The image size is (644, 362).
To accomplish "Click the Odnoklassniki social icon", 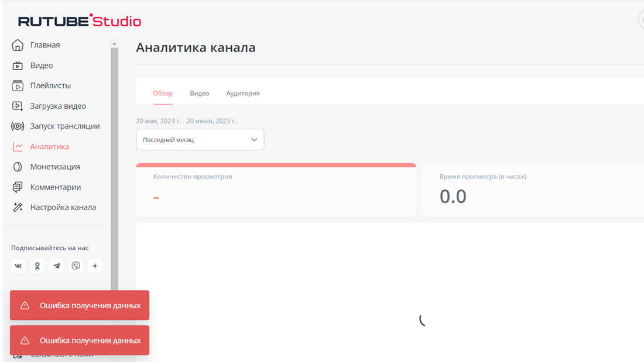I will click(37, 266).
